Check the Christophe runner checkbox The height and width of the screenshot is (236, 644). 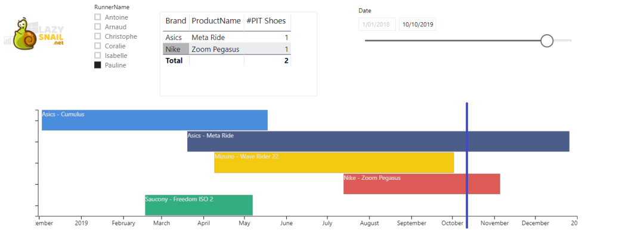coord(98,36)
